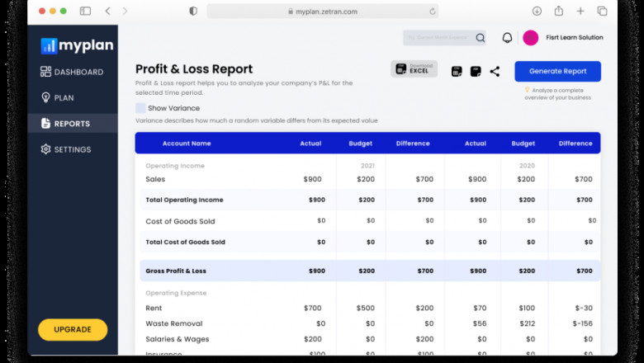
Task: Focus the expense search field
Action: tap(438, 38)
